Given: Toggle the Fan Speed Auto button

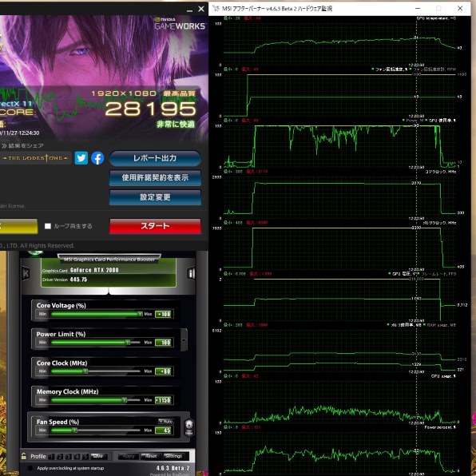Looking at the screenshot, I should 166,422.
